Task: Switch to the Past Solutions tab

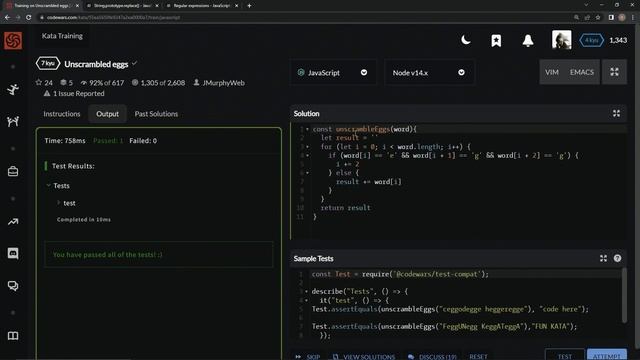Action: coord(156,114)
